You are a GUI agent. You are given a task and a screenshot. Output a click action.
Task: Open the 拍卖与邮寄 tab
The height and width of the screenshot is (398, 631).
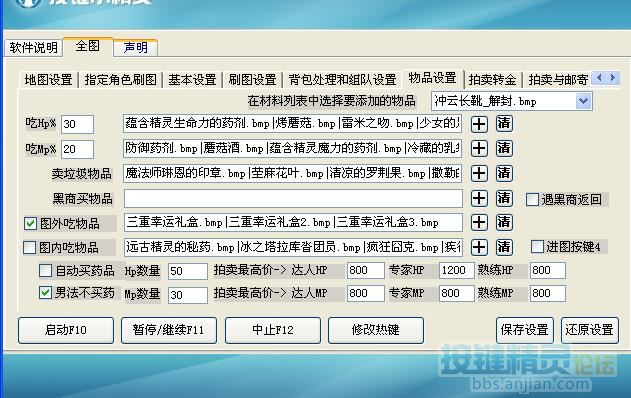point(558,80)
